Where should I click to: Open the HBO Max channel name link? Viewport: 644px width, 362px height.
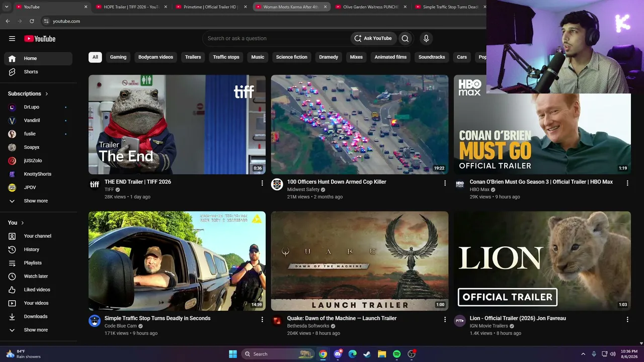coord(479,190)
